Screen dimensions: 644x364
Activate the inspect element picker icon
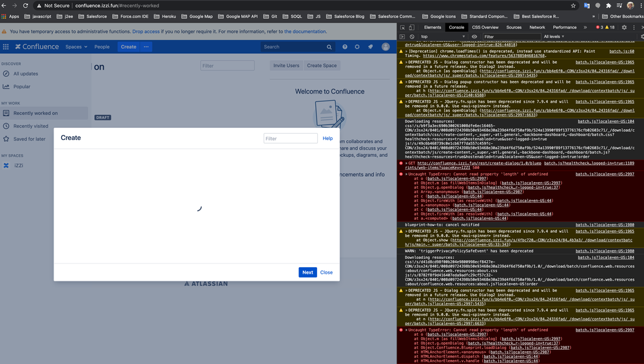(402, 27)
